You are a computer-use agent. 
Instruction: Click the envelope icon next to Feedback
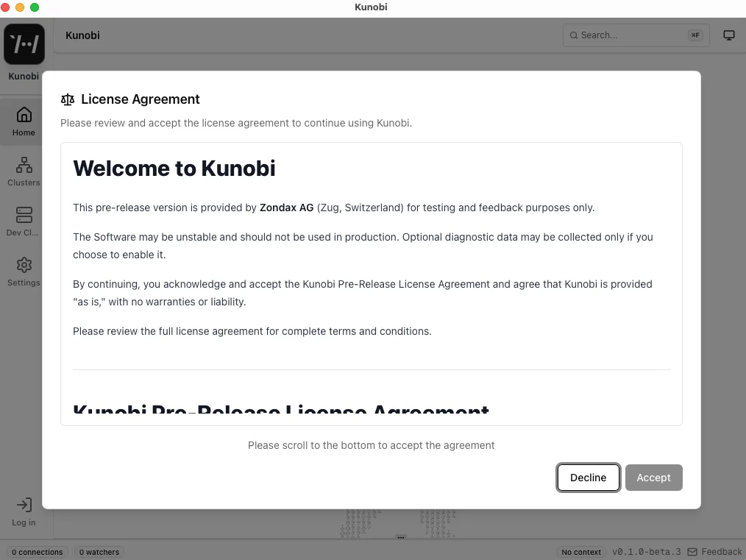click(692, 551)
